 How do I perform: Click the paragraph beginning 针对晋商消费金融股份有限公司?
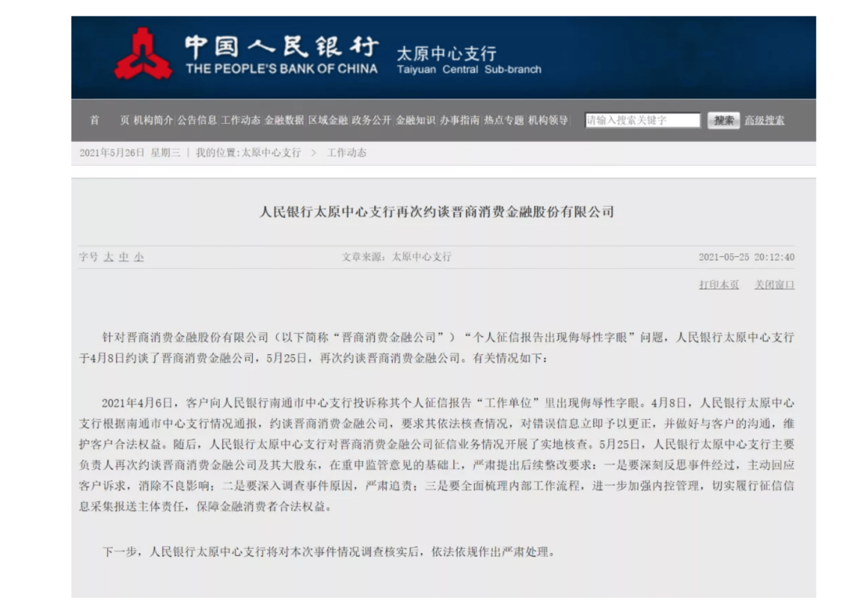[436, 347]
